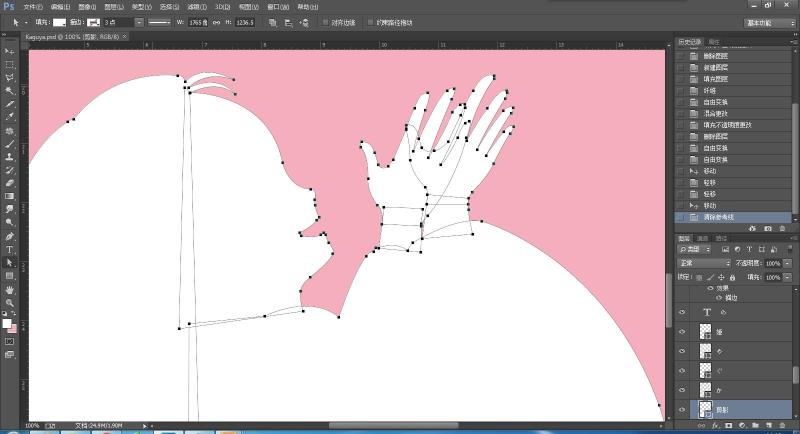Delete layer trash icon in Layers panel
Viewport: 800px width, 434px height.
pyautogui.click(x=782, y=425)
